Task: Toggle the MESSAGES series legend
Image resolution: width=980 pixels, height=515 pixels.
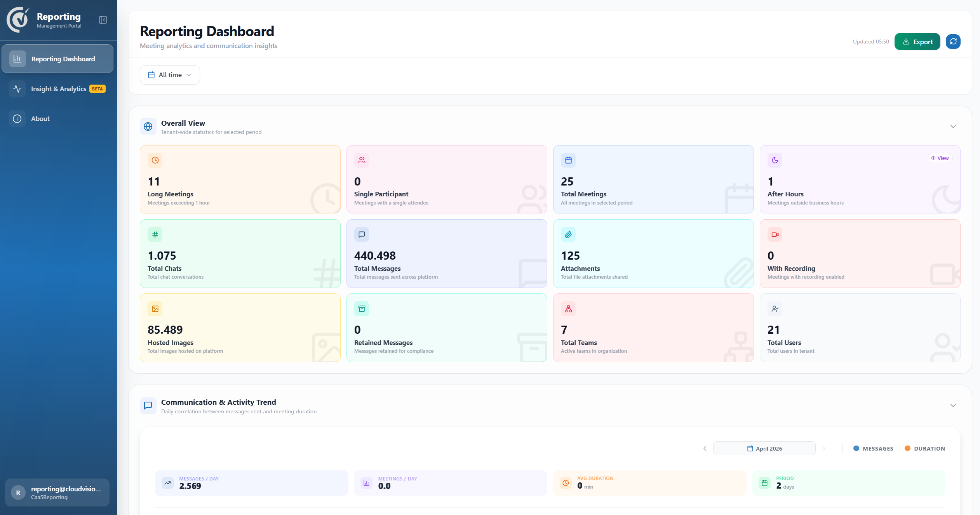Action: (x=873, y=449)
